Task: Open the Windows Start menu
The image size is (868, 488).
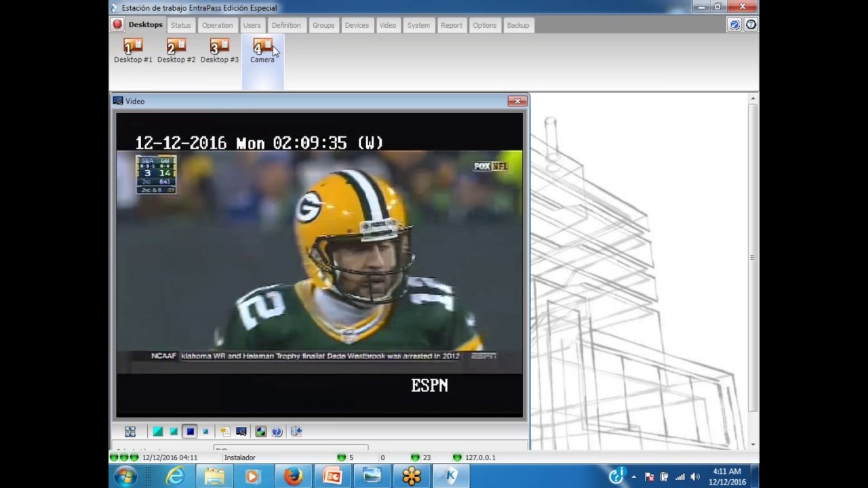Action: pyautogui.click(x=125, y=476)
